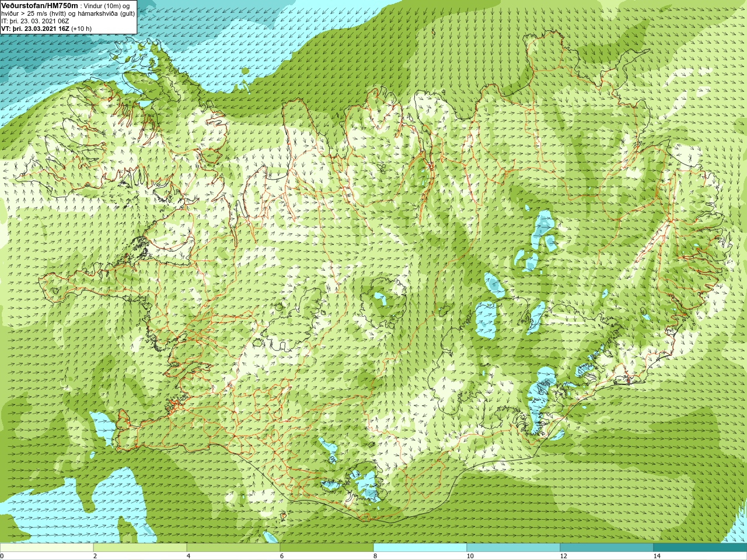
Task: Click the light cyan 8–10 legend swatch
Action: (420, 548)
